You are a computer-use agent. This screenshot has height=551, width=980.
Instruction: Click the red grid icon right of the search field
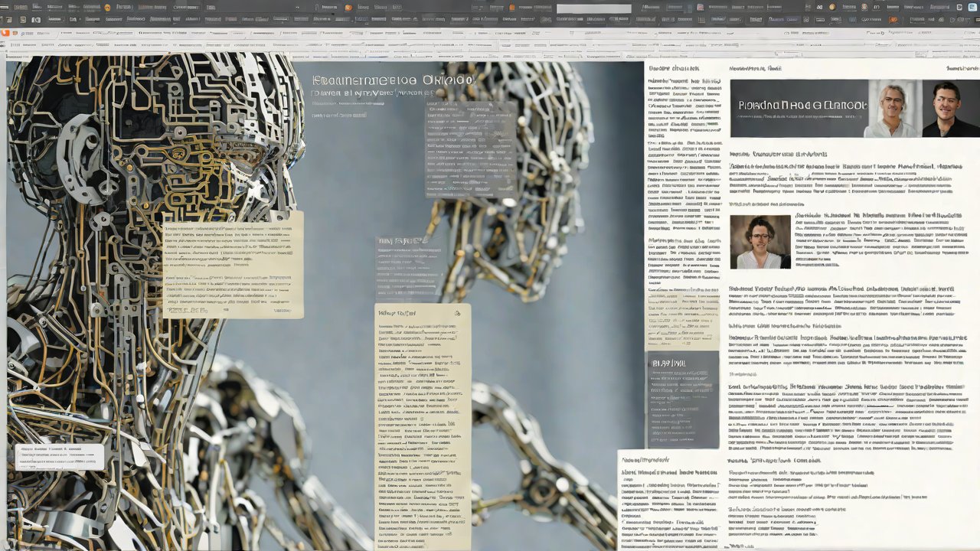(700, 8)
